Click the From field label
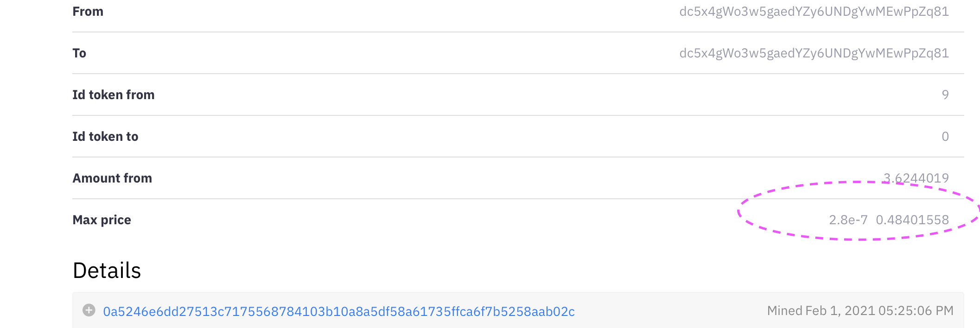The width and height of the screenshot is (980, 328). 88,12
